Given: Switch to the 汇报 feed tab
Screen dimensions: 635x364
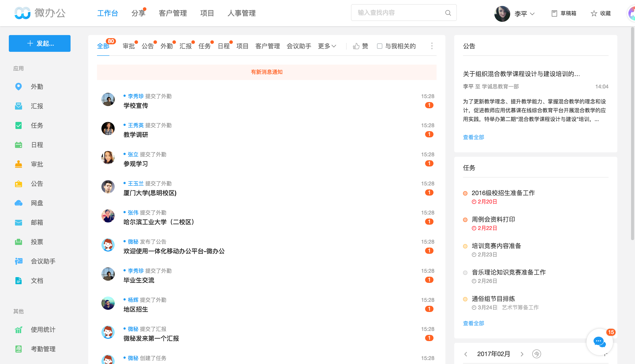Looking at the screenshot, I should [x=185, y=46].
